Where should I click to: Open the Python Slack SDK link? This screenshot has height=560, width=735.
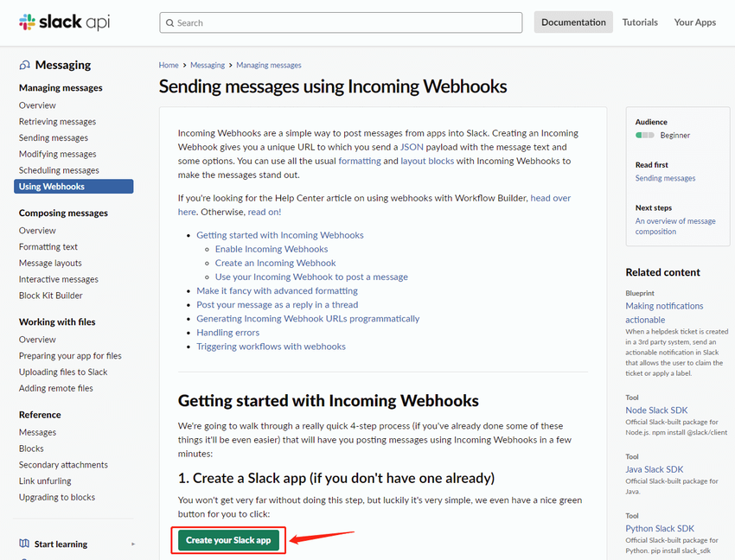pyautogui.click(x=660, y=528)
